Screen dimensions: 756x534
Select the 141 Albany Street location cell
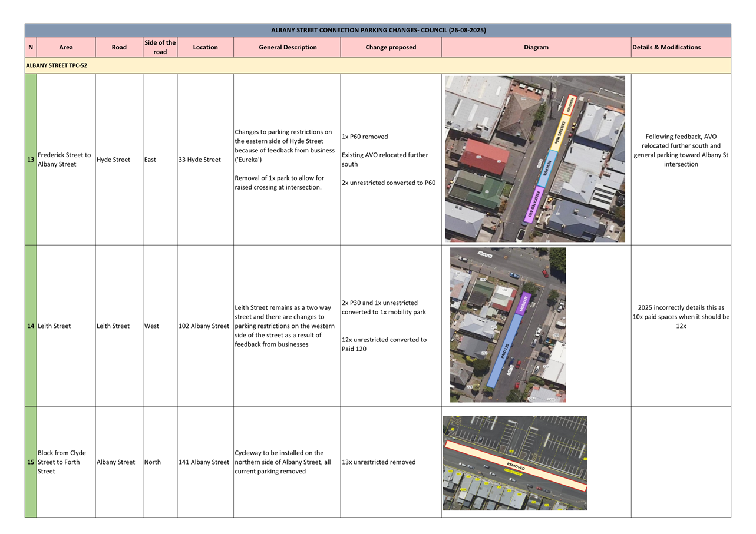(x=205, y=462)
